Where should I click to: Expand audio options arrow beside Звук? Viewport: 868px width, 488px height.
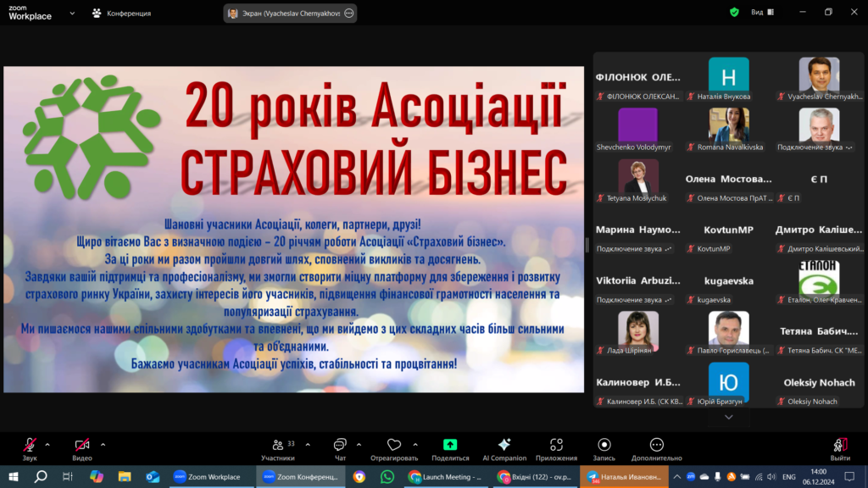click(47, 444)
